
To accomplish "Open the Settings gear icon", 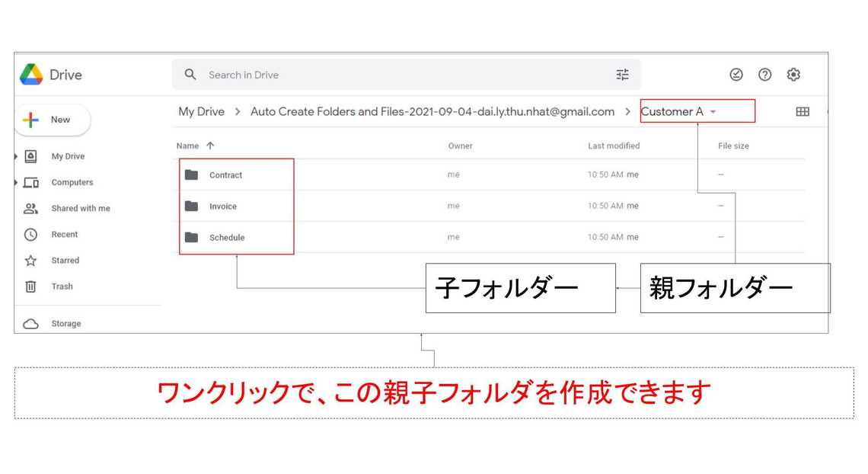I will point(793,75).
